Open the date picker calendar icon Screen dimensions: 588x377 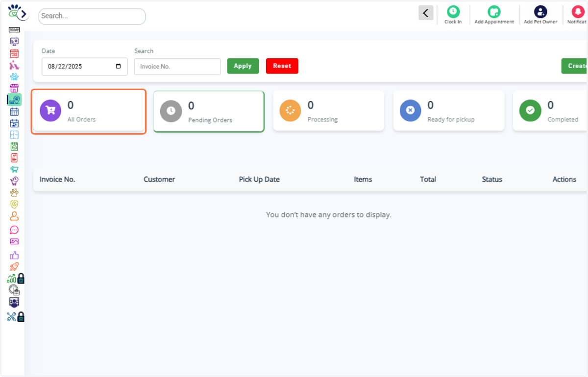point(118,67)
